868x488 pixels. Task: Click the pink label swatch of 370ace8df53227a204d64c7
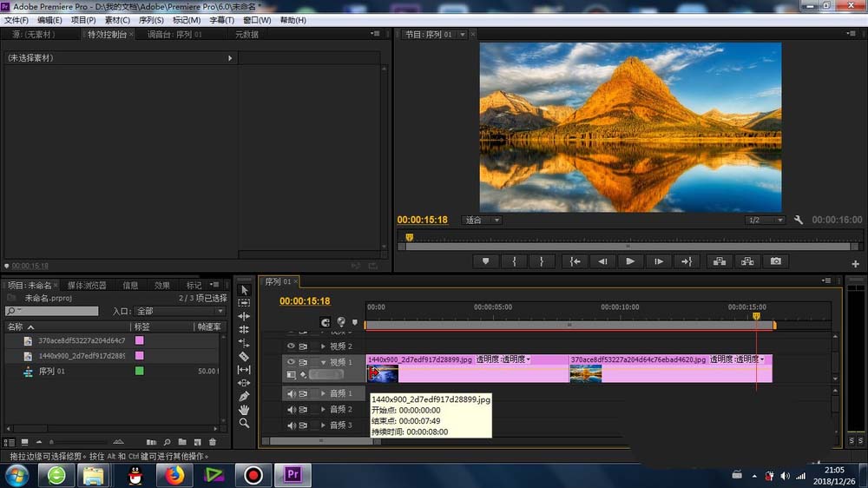click(140, 340)
